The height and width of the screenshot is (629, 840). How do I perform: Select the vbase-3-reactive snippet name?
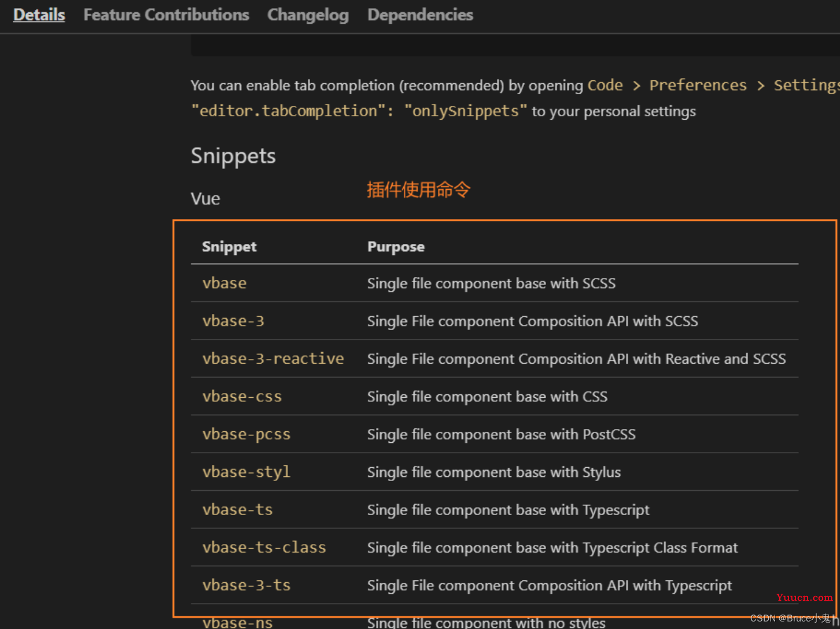click(273, 358)
